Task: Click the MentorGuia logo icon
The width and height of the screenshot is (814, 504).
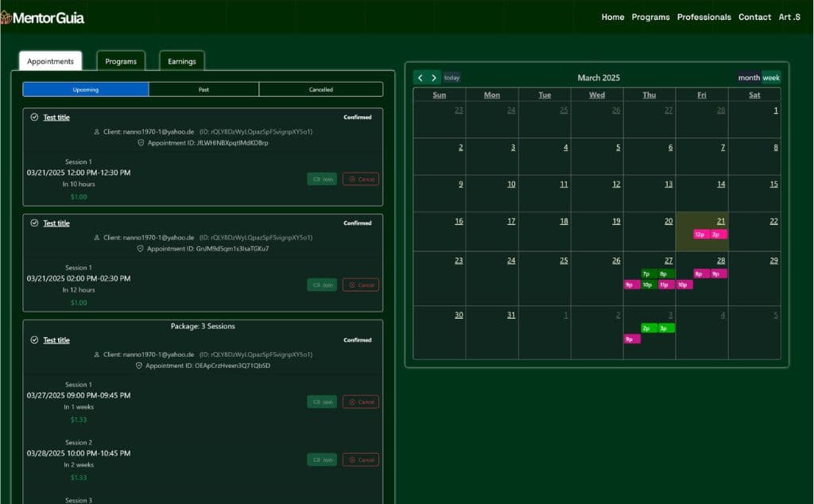Action: click(x=6, y=17)
